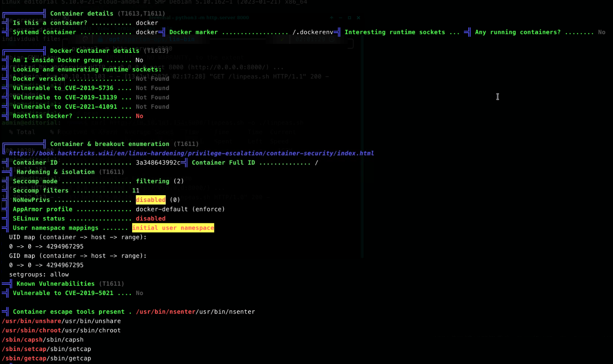The width and height of the screenshot is (613, 364).
Task: Select the red '/sbin/setcap' path
Action: (24, 349)
